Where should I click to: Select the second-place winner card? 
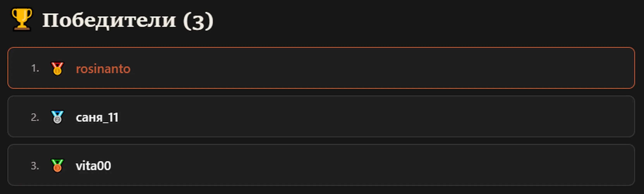[321, 116]
